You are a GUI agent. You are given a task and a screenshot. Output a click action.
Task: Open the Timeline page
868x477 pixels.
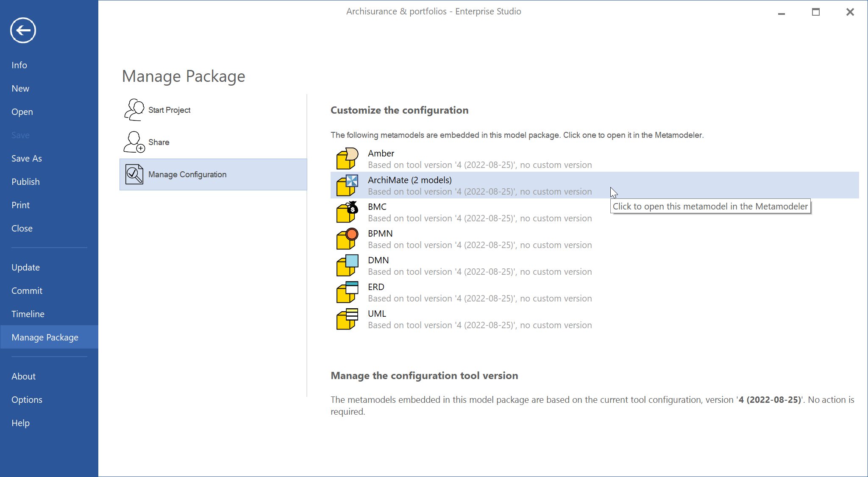tap(28, 314)
